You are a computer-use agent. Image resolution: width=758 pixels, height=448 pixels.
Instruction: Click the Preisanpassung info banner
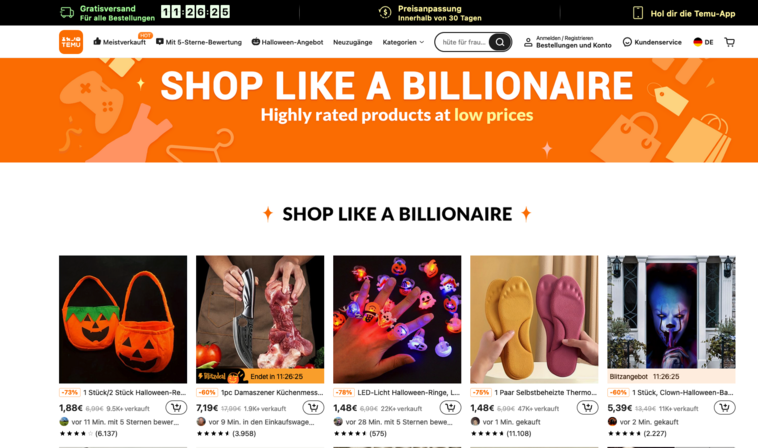430,13
